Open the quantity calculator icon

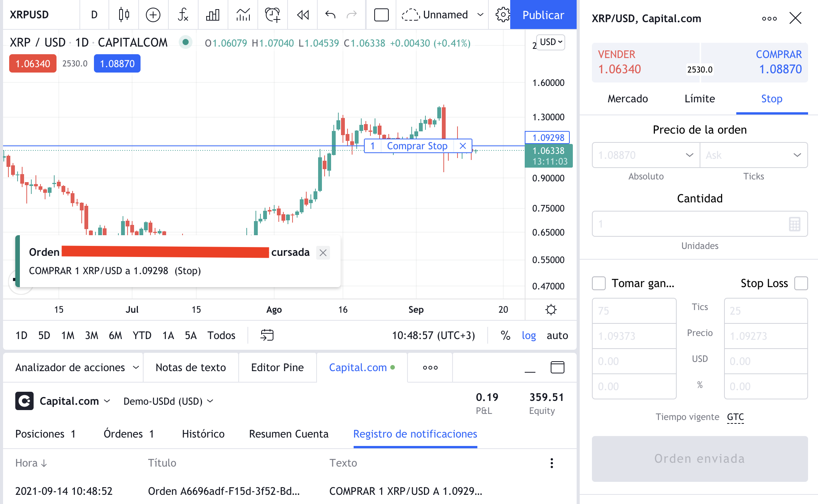point(794,224)
